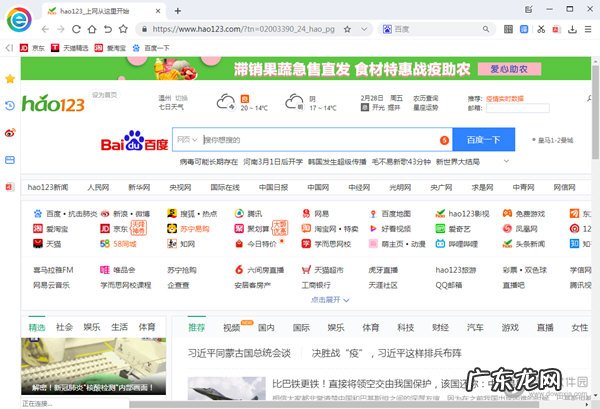Click the 邮箱 input field
The width and height of the screenshot is (600, 409).
tap(518, 108)
